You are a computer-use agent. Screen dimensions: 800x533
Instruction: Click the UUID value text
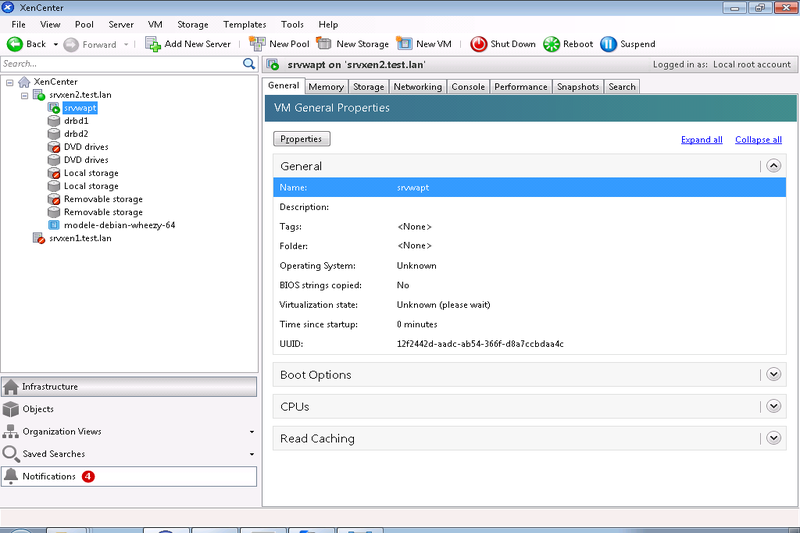[x=480, y=344]
